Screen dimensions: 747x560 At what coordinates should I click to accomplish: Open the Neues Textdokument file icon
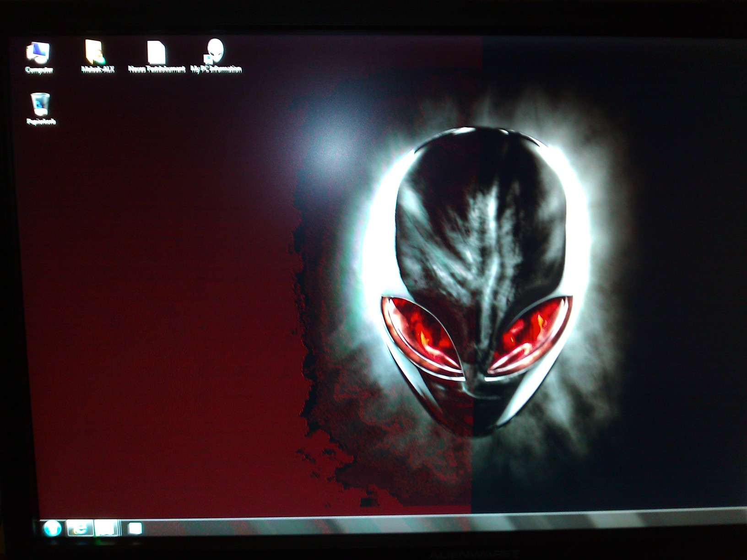(157, 57)
